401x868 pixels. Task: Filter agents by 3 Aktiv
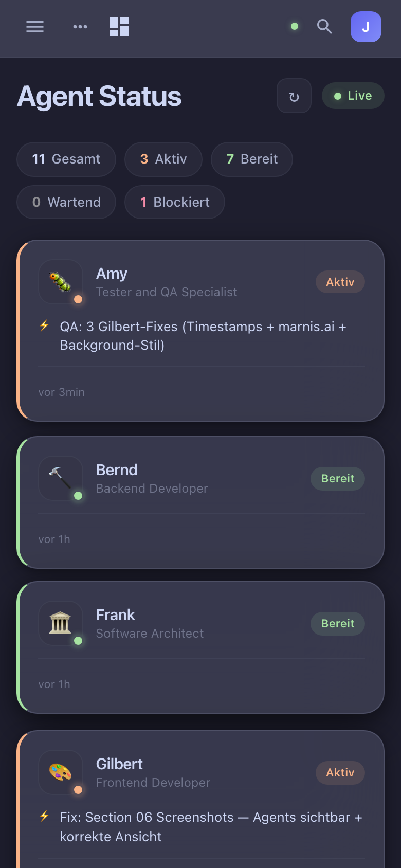[163, 159]
